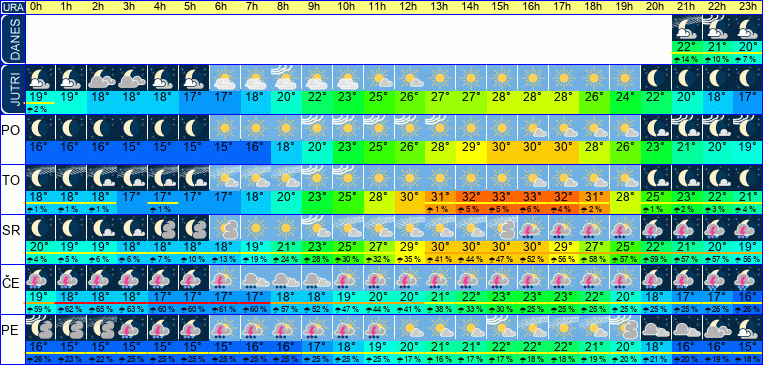The image size is (763, 365).
Task: Select the TO 20h night icon
Action: pyautogui.click(x=655, y=178)
